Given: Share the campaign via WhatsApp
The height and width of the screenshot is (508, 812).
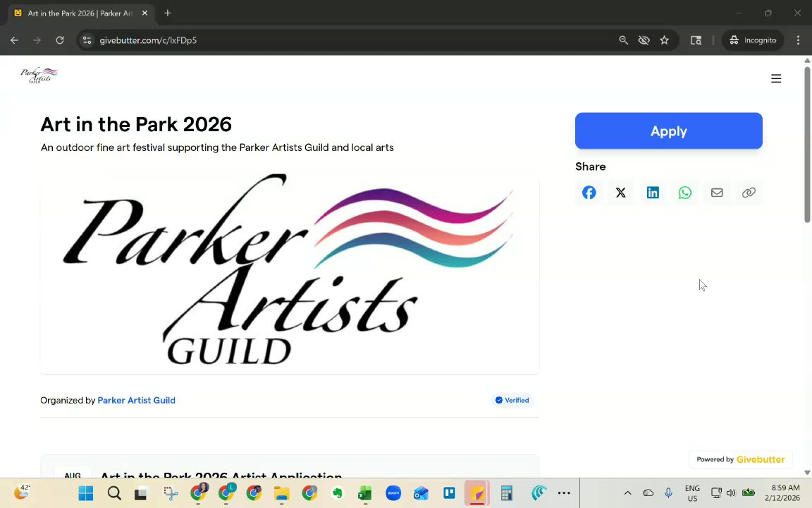Looking at the screenshot, I should (x=684, y=193).
